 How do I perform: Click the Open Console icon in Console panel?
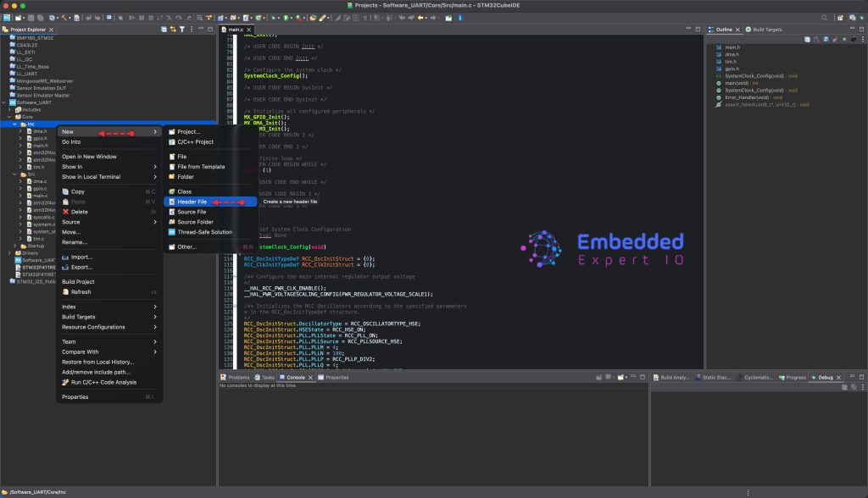[x=621, y=378]
